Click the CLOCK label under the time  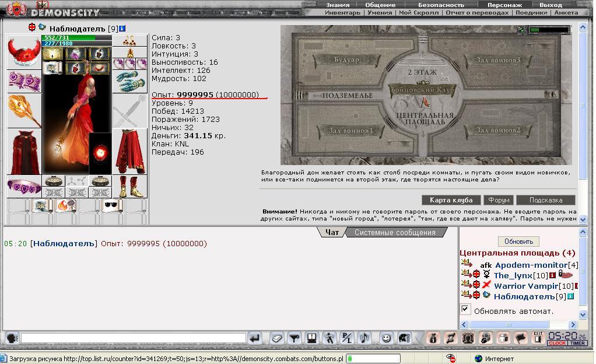tap(558, 343)
